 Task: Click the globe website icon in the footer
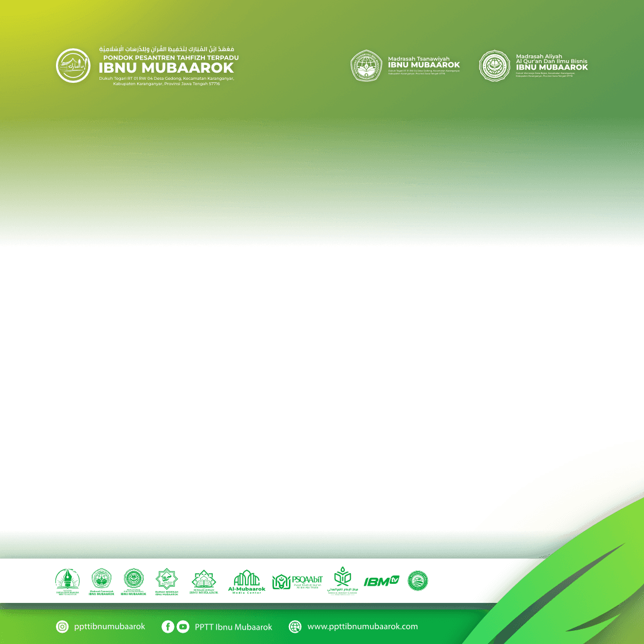pyautogui.click(x=295, y=627)
